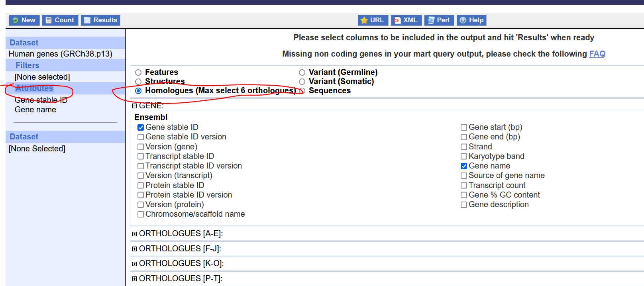The image size is (644, 286).
Task: Open the Results table icon
Action: (87, 20)
